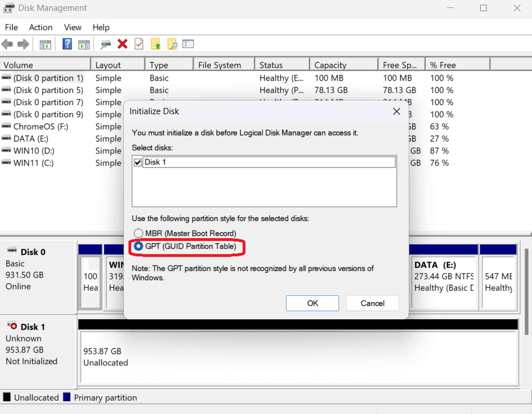The width and height of the screenshot is (532, 414).
Task: Select MBR (Master Boot Record) option
Action: [x=138, y=234]
